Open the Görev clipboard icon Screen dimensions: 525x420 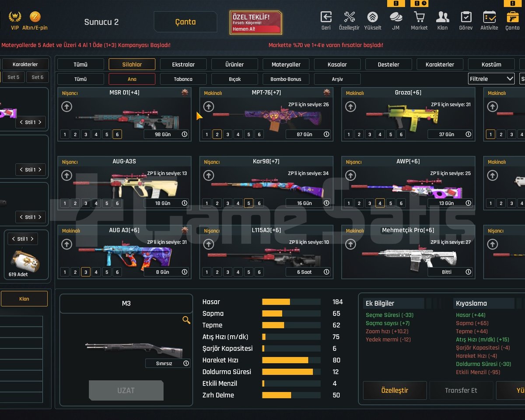[466, 17]
